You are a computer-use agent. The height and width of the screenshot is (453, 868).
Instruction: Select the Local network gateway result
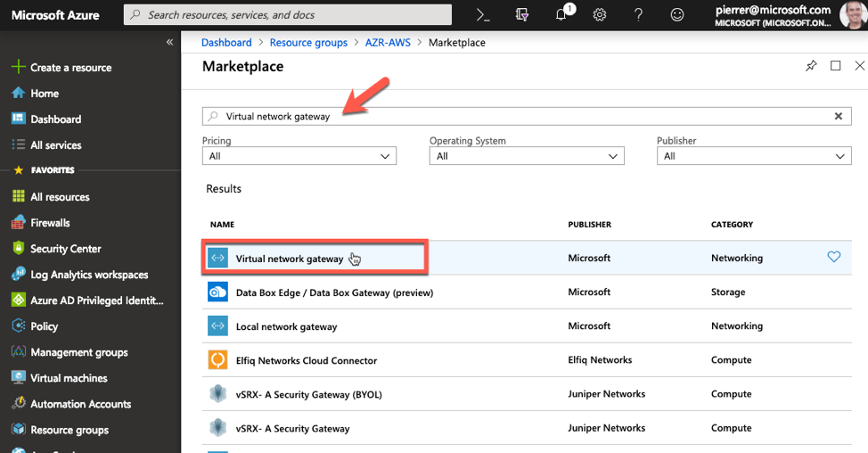coord(527,326)
